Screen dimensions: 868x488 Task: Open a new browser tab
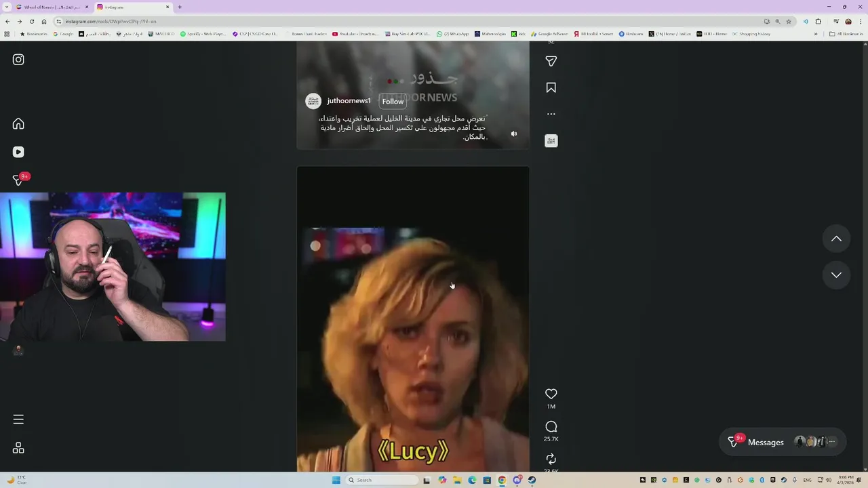click(180, 7)
